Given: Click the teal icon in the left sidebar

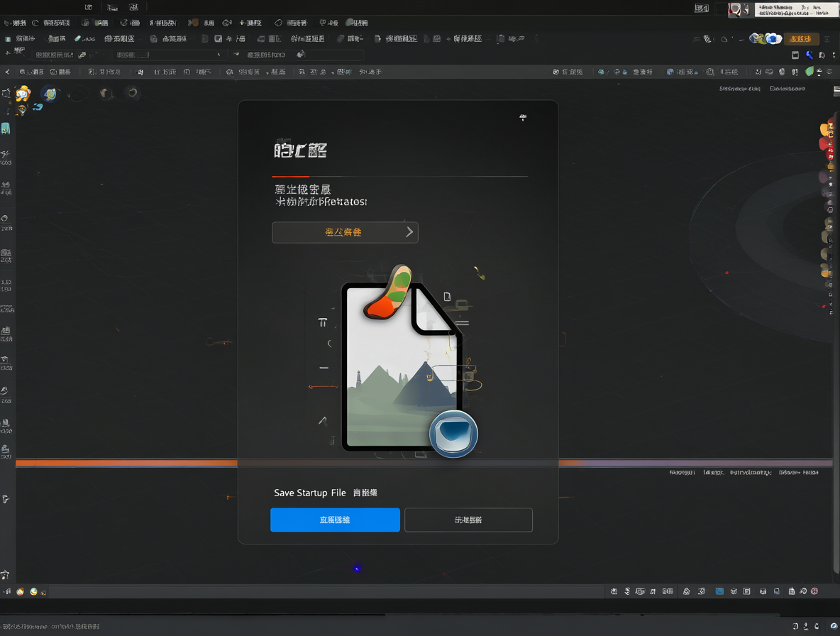Looking at the screenshot, I should click(x=6, y=128).
